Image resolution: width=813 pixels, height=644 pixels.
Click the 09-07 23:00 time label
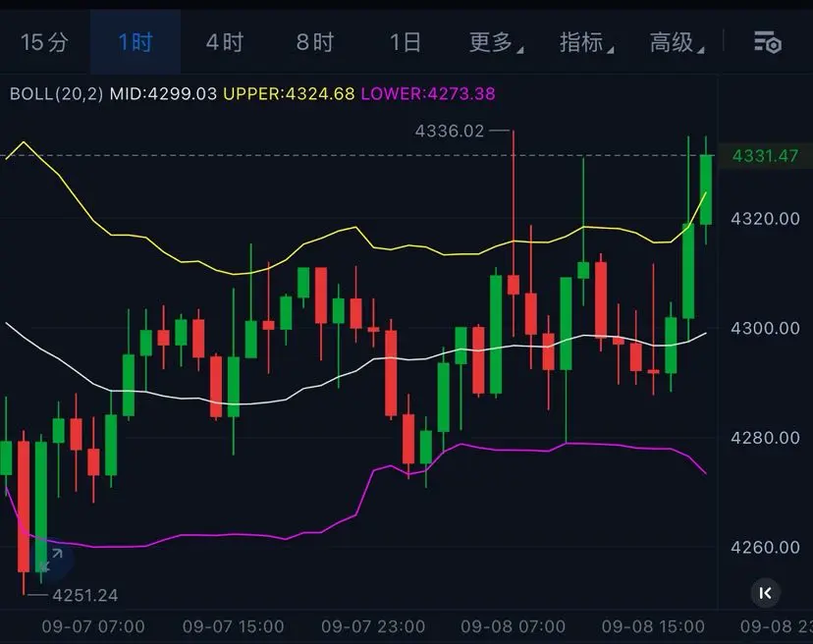[373, 627]
